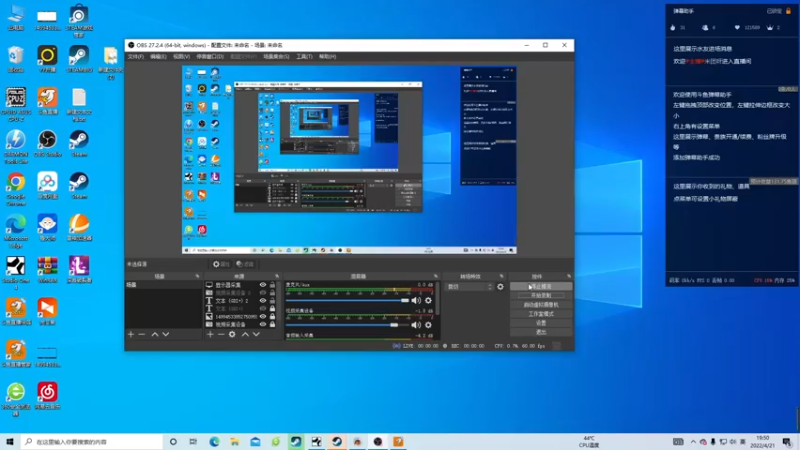Viewport: 800px width, 450px height.
Task: Select NetEase Cloud Music desktop icon
Action: click(47, 396)
